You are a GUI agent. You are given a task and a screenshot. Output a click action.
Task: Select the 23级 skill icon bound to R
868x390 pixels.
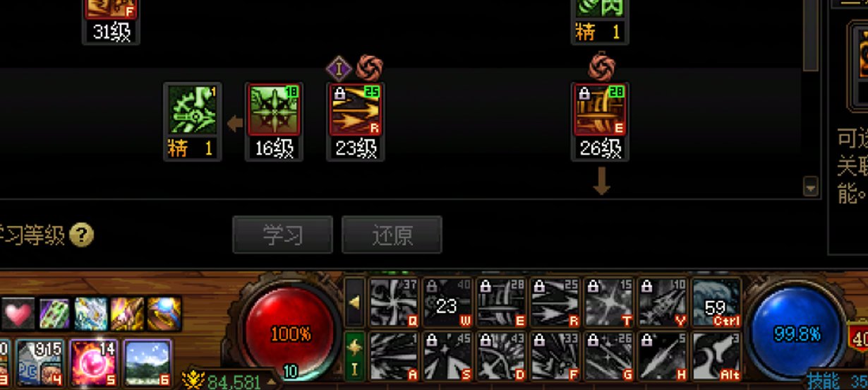[356, 110]
